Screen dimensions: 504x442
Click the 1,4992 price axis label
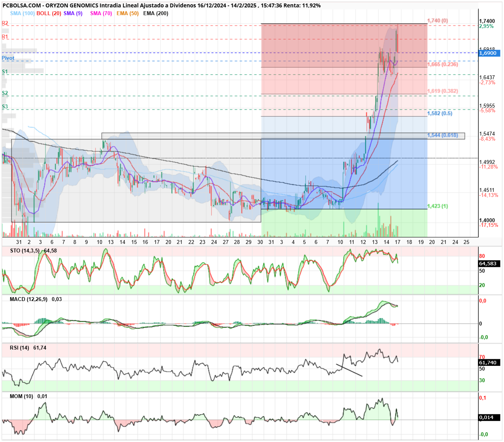click(487, 162)
